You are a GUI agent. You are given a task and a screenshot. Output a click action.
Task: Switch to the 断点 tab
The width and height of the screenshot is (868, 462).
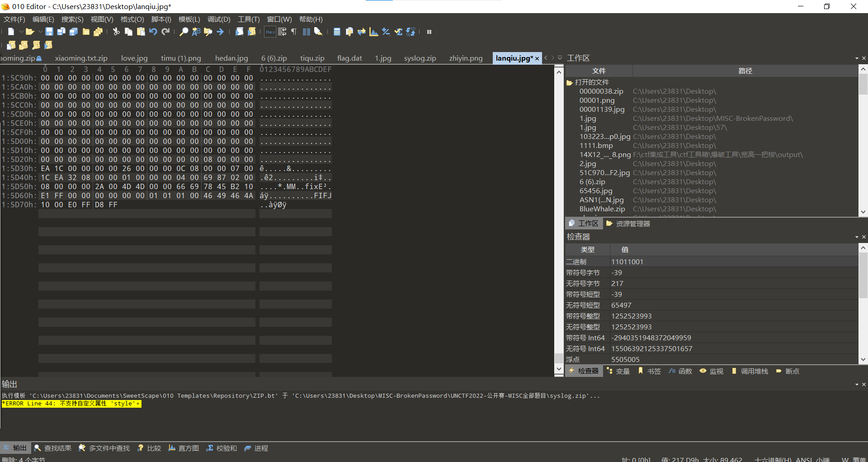point(788,371)
